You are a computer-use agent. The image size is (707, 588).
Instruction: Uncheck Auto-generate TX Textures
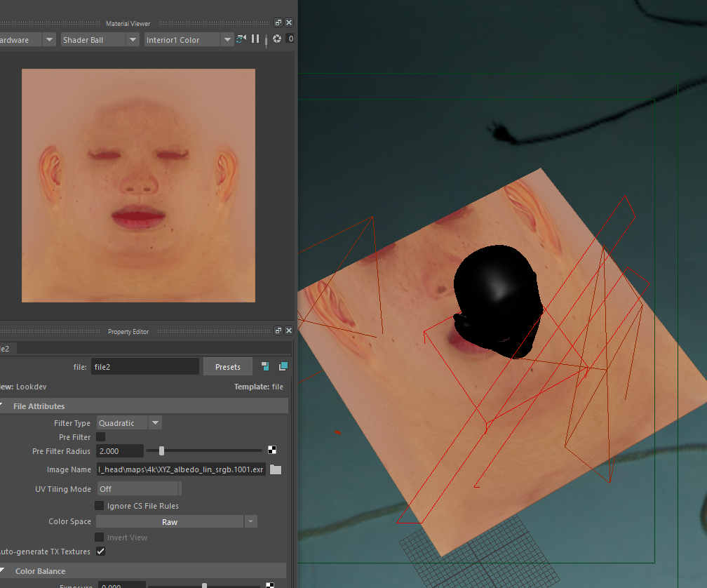coord(100,551)
